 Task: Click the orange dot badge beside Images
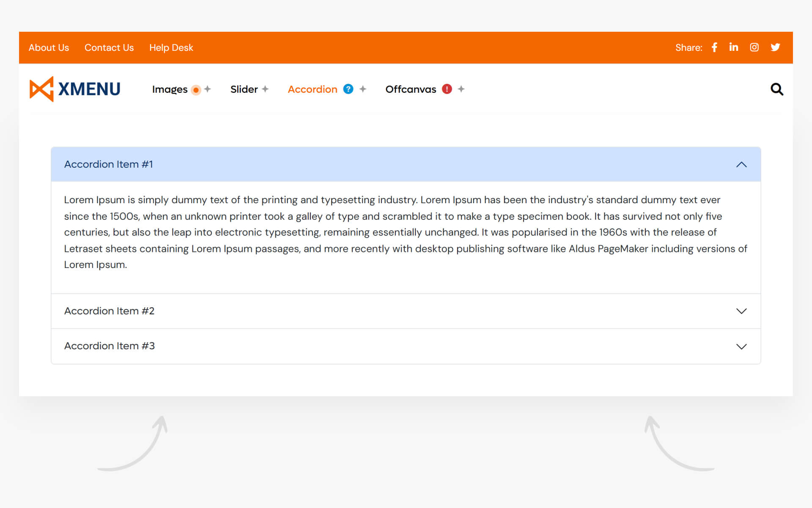pyautogui.click(x=196, y=90)
